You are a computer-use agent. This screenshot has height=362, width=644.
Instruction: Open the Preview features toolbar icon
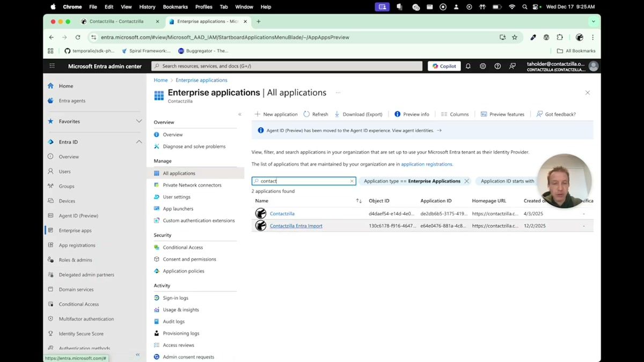[x=483, y=114]
